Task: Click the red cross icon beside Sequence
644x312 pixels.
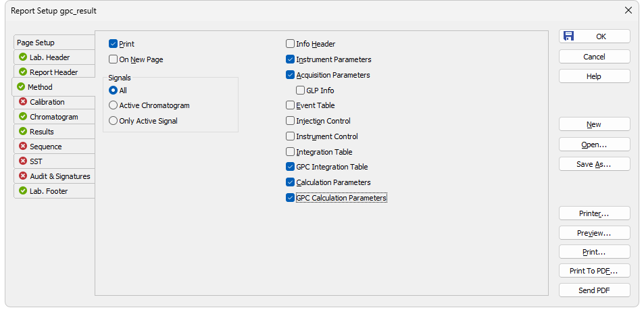Action: (23, 147)
